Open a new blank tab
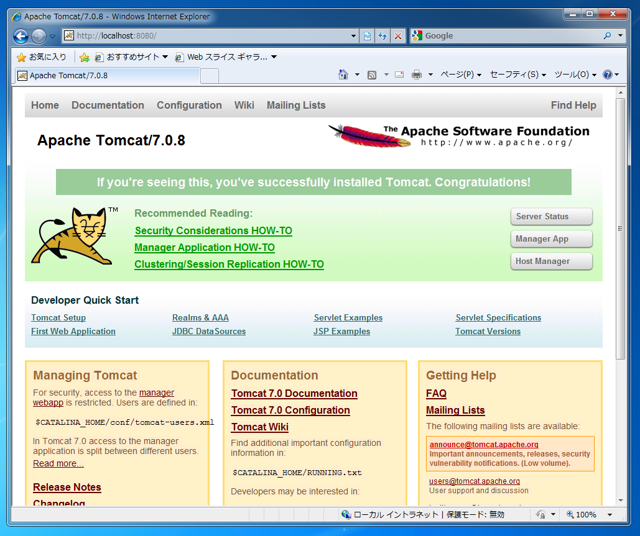This screenshot has width=640, height=536. coord(209,76)
